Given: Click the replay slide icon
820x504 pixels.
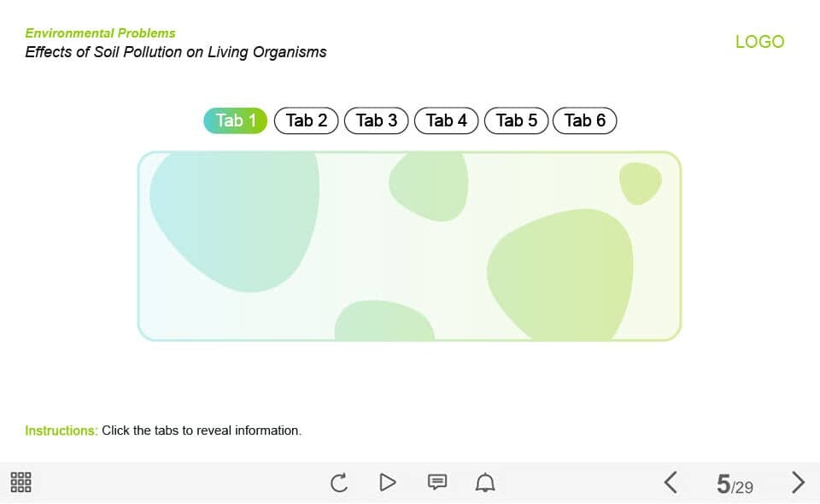Looking at the screenshot, I should pos(339,483).
